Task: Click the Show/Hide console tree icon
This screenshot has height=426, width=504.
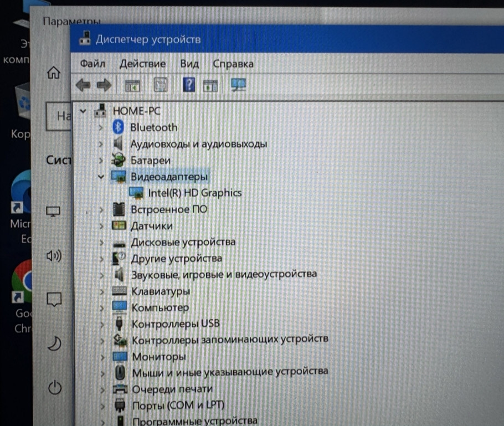Action: [133, 85]
